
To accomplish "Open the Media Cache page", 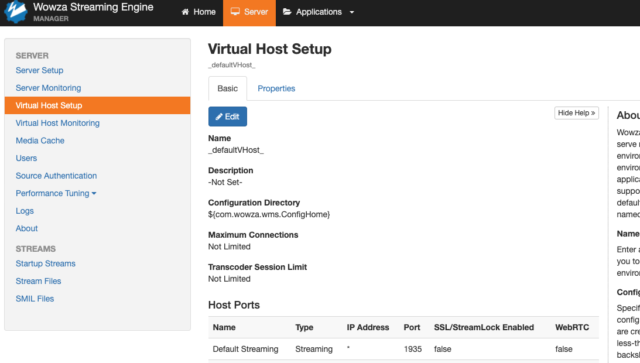I will (x=40, y=140).
